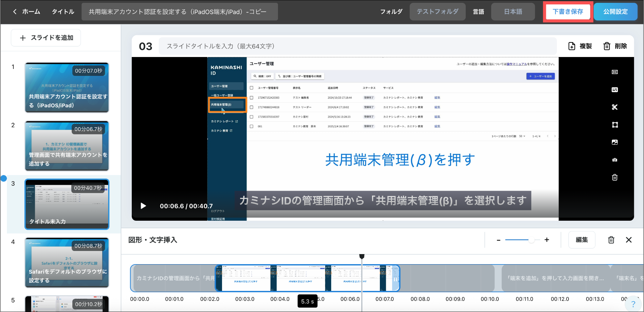This screenshot has width=644, height=312.
Task: Close the shape and text insertion panel
Action: click(x=629, y=240)
